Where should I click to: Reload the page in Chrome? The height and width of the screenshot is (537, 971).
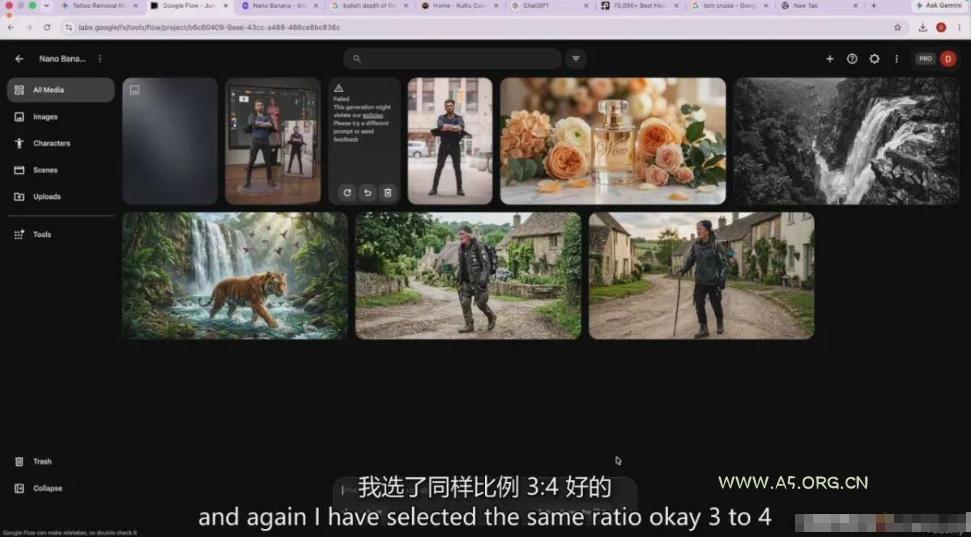point(47,27)
